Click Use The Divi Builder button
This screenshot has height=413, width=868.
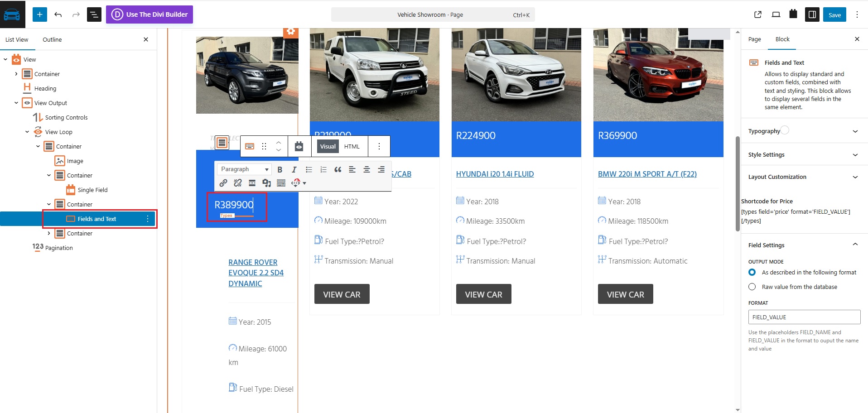149,14
